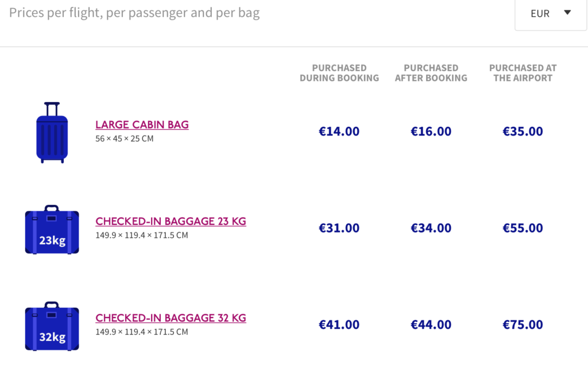Screen dimensions: 588x368
Task: Select the €34.00 price for 23 kg baggage
Action: tap(431, 228)
